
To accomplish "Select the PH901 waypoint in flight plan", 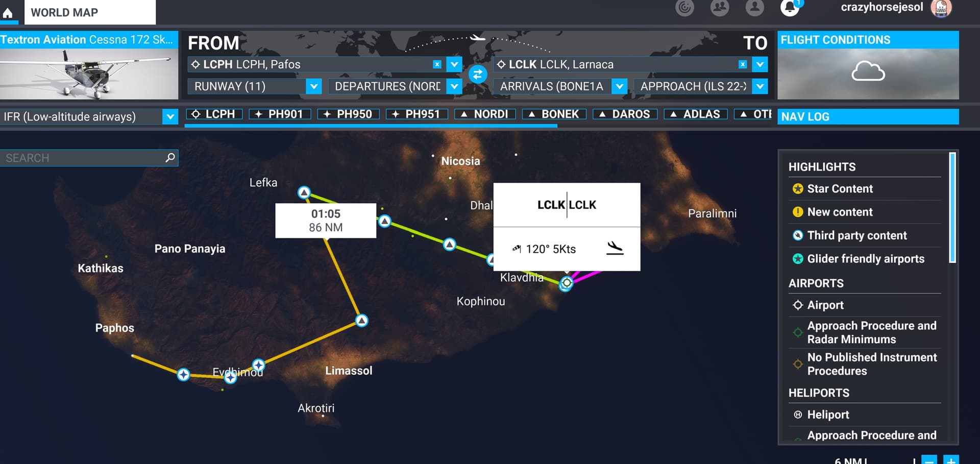I will 280,114.
